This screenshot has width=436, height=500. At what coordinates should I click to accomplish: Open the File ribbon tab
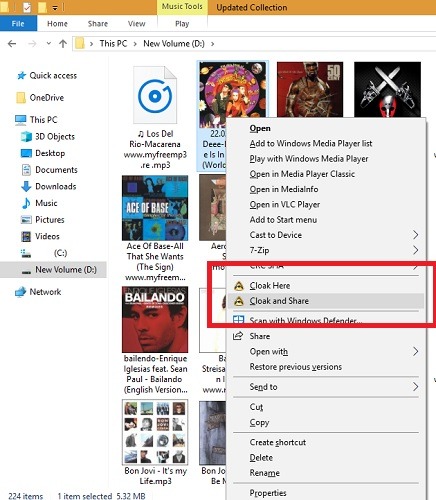[18, 24]
